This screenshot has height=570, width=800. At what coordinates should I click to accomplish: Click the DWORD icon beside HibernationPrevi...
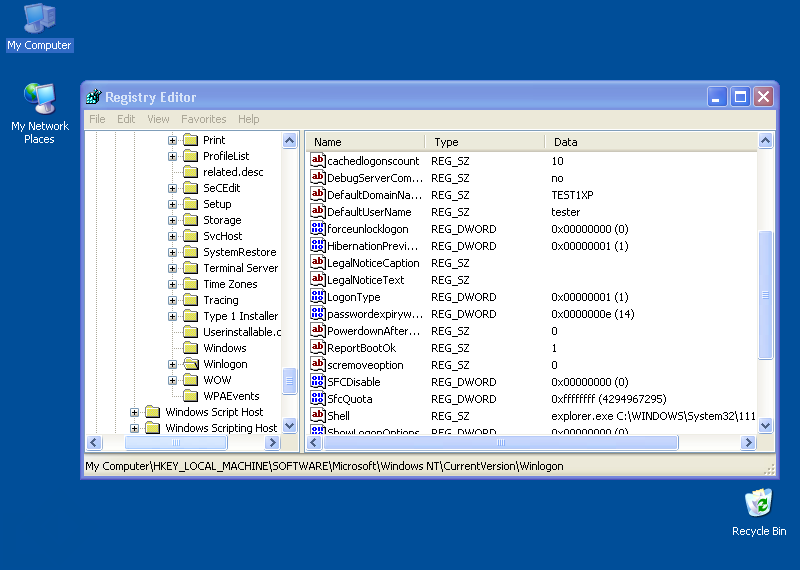tap(317, 246)
